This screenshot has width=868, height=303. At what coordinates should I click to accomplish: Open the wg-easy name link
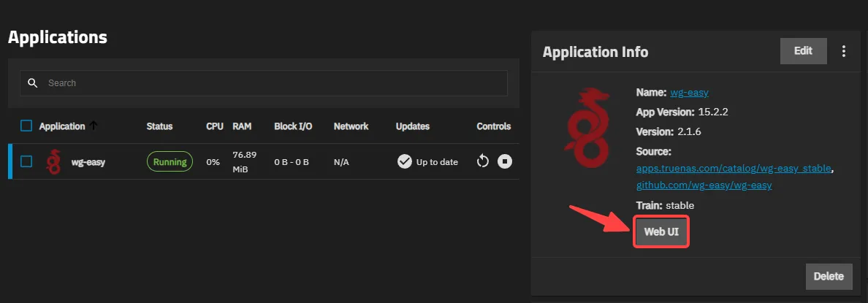point(689,92)
